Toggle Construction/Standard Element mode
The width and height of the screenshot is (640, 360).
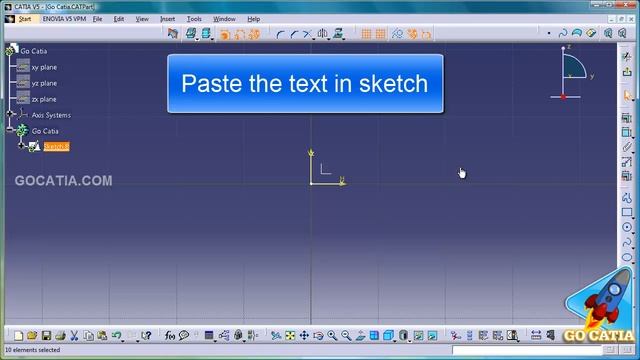point(397,34)
